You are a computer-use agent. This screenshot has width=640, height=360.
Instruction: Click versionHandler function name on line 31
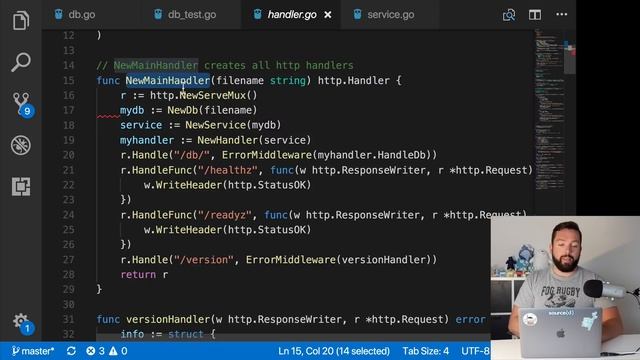pyautogui.click(x=168, y=320)
